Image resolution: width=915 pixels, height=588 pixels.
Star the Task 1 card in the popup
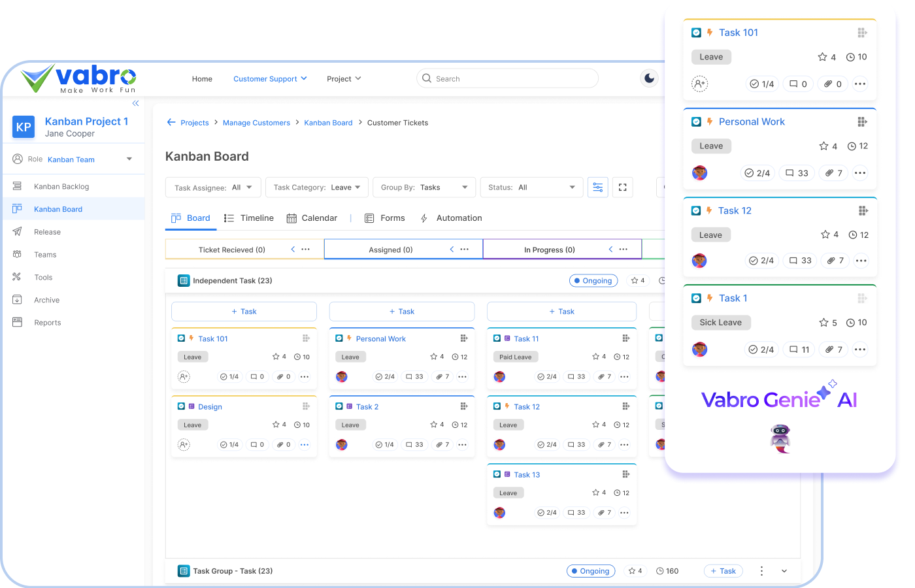click(x=824, y=323)
